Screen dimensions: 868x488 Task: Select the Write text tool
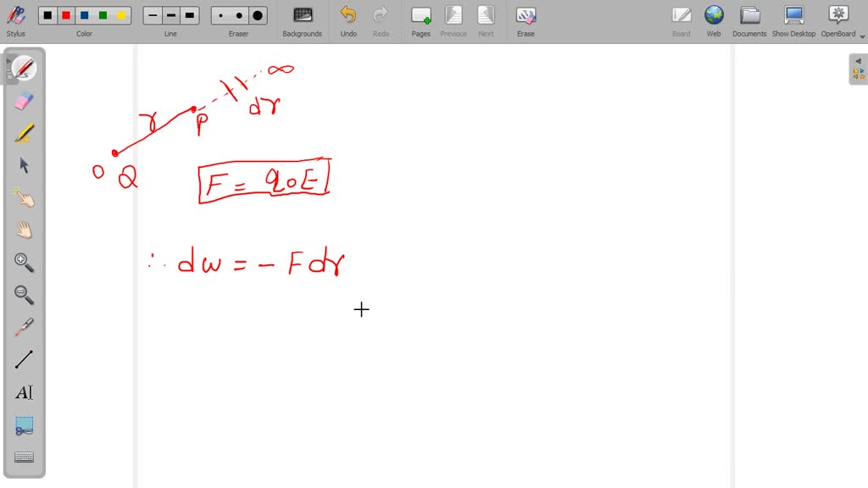coord(23,392)
